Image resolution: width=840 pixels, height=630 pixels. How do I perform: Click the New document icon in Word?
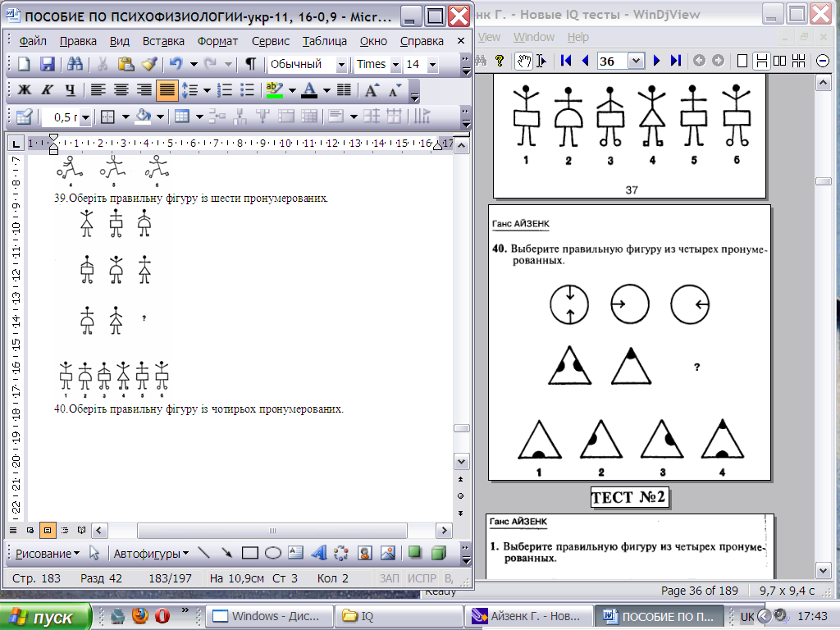(24, 64)
